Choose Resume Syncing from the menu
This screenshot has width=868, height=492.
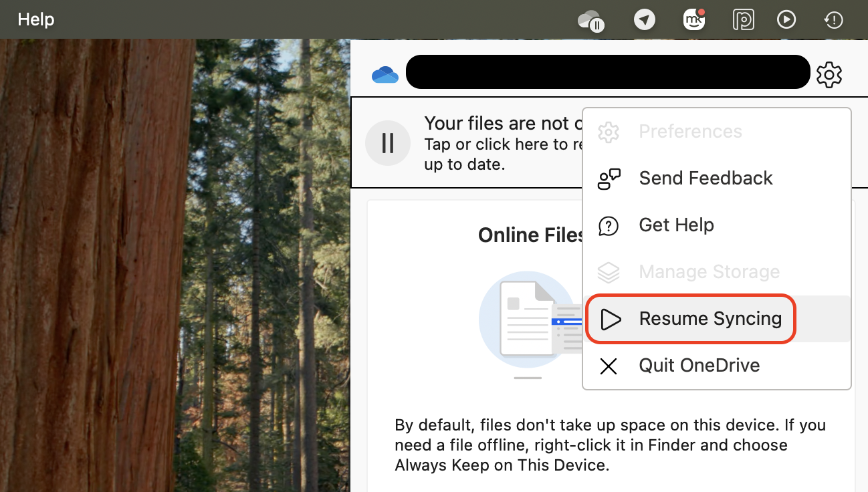click(710, 319)
